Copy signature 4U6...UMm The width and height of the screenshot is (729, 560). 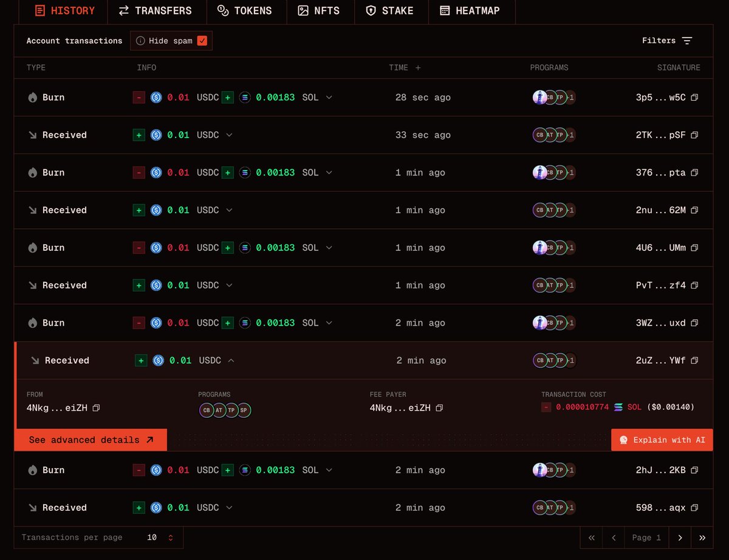[694, 248]
